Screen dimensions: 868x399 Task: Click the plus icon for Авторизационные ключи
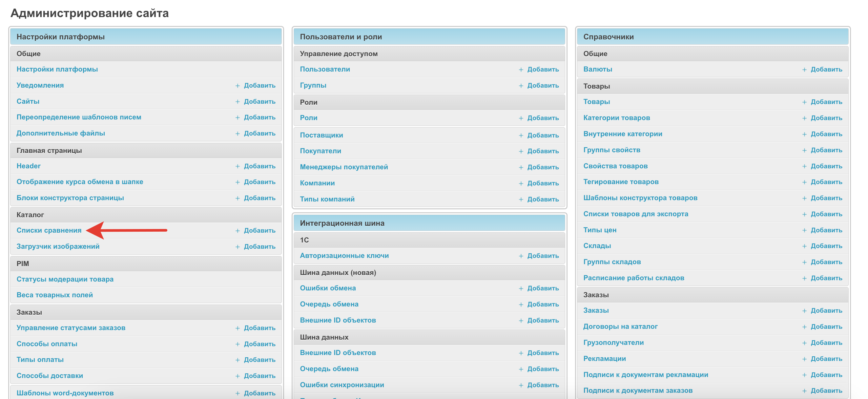[521, 256]
